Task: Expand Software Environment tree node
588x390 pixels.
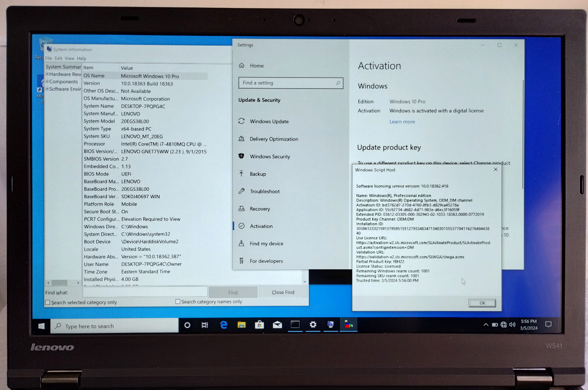Action: click(47, 89)
